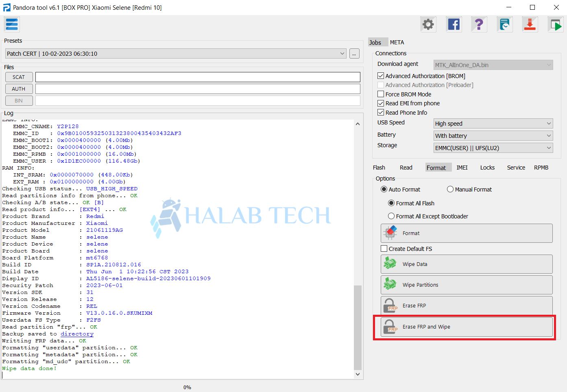Click the EMMC_CNAME value Y2P128
The image size is (567, 392).
click(x=68, y=126)
